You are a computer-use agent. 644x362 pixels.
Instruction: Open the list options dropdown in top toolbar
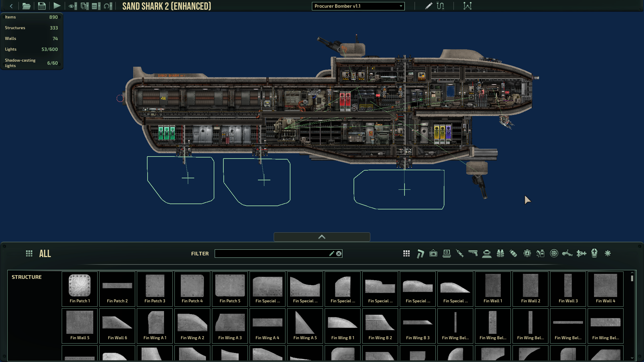(x=96, y=6)
